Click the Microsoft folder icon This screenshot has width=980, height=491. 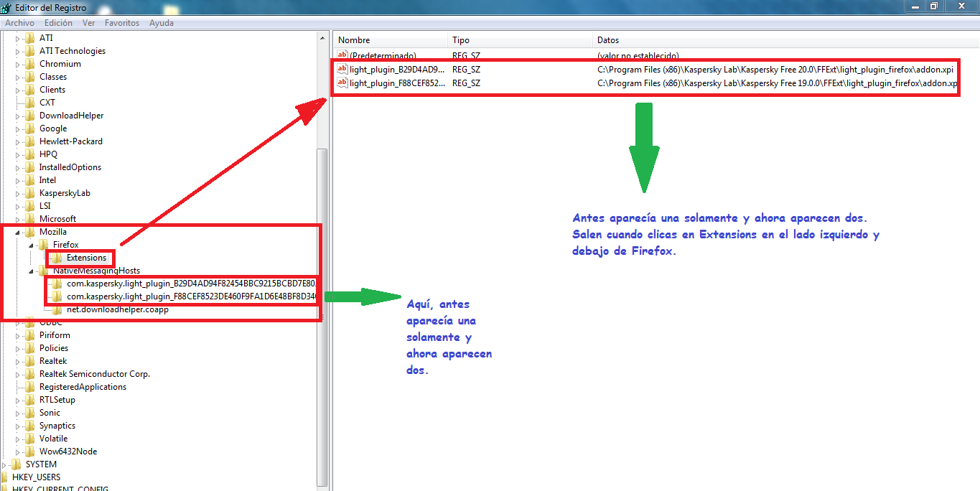point(30,219)
